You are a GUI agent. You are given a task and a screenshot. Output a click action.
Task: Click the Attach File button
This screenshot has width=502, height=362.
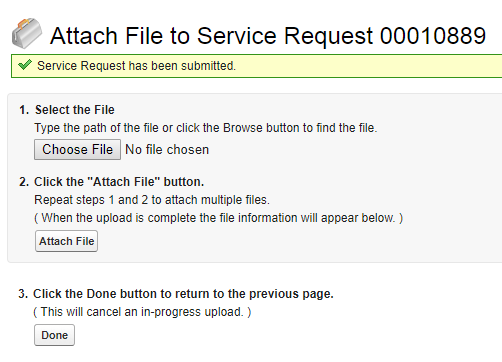[66, 241]
